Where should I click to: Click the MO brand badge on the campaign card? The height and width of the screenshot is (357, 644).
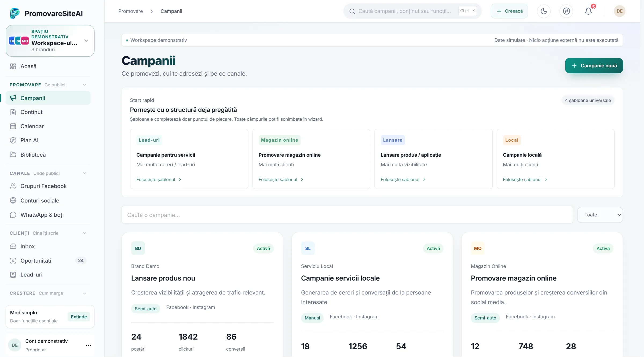(478, 248)
